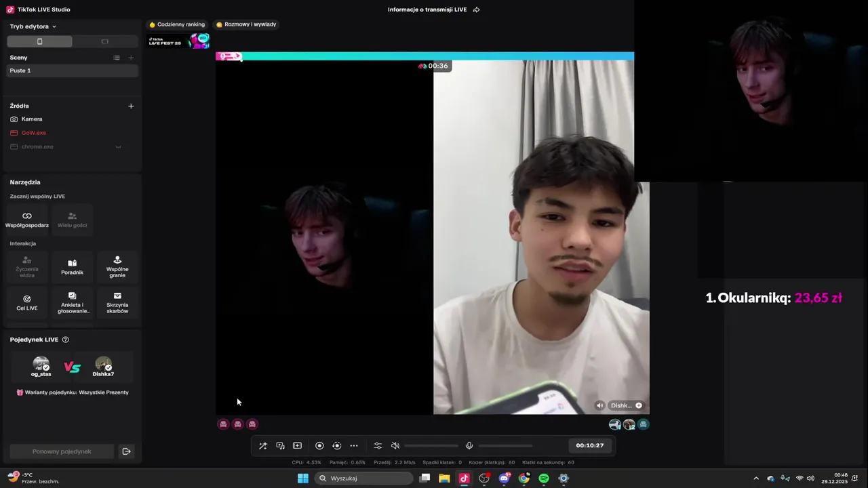Click the 00:10:27 live timer
Viewport: 868px width, 488px height.
coord(590,445)
